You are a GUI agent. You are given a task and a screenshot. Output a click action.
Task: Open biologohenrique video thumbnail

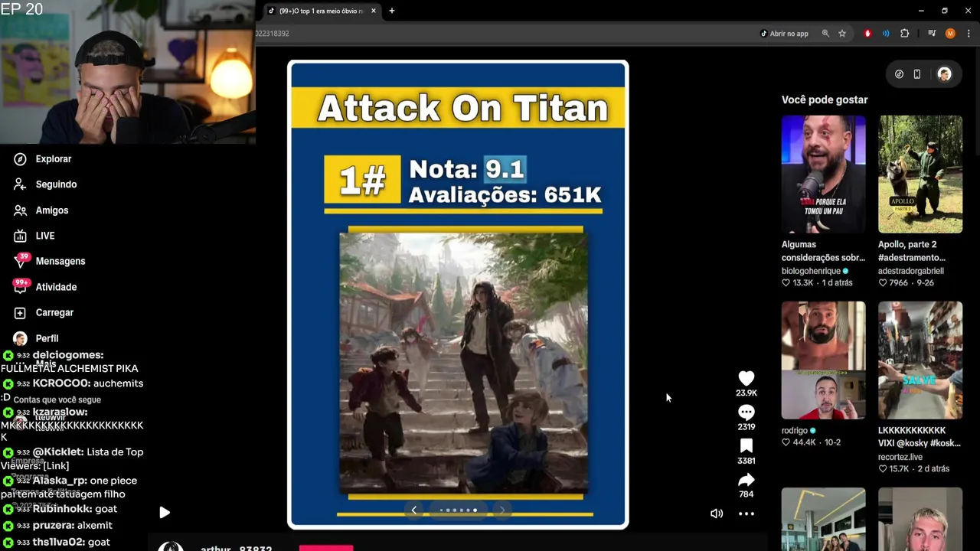(823, 174)
